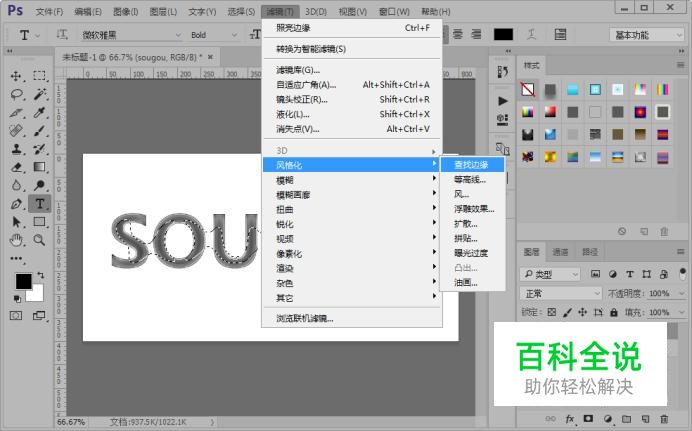
Task: Switch to the 路径 tab
Action: coord(590,252)
